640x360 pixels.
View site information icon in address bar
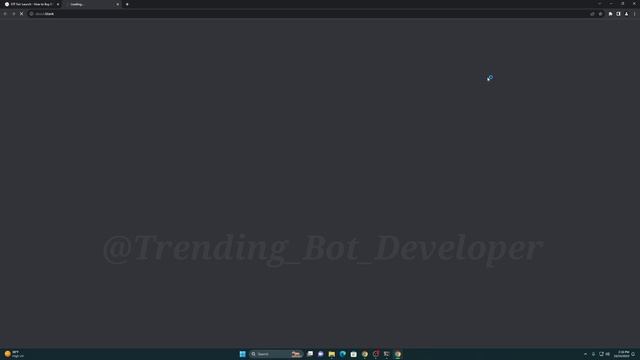[x=31, y=14]
